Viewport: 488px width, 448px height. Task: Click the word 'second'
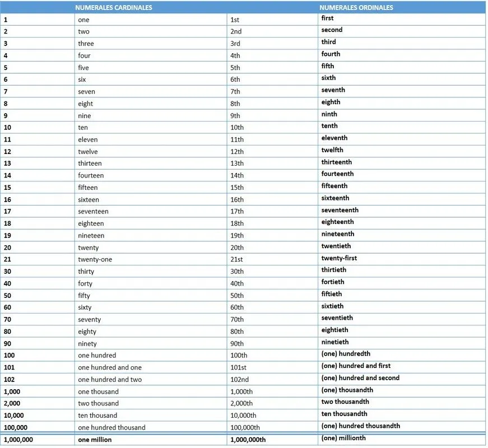332,30
